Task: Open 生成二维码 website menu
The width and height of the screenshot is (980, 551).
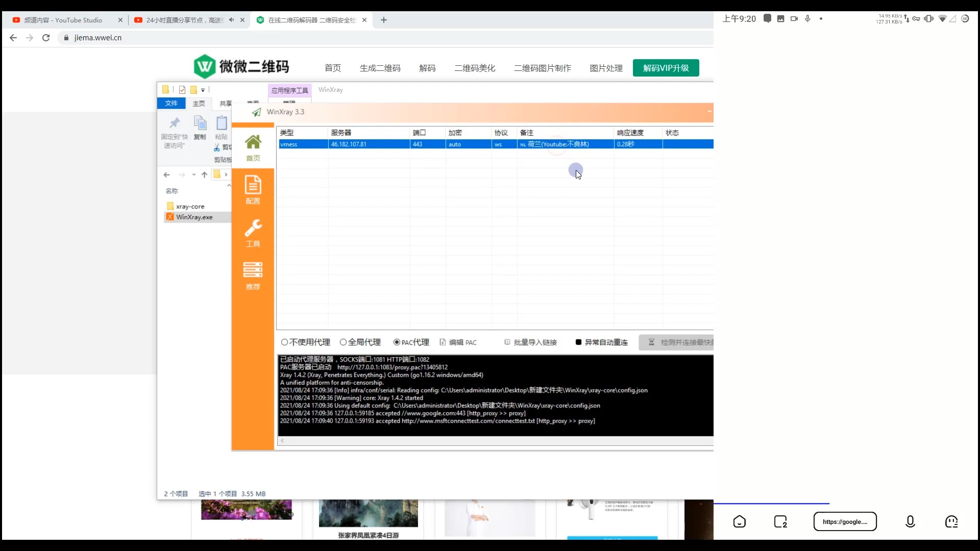Action: tap(380, 68)
